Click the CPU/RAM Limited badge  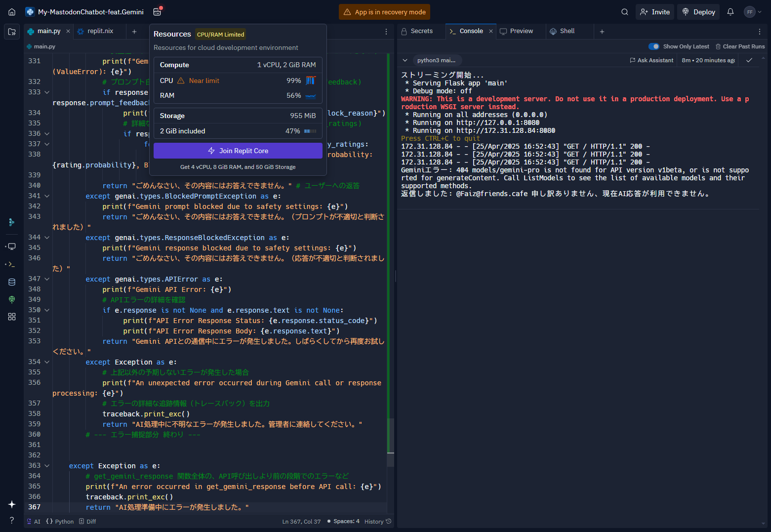[x=220, y=34]
